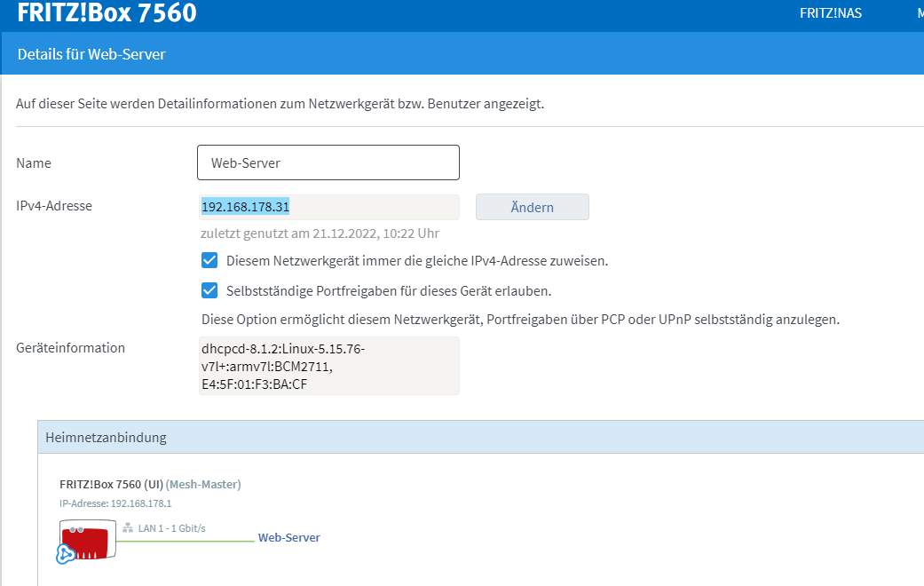Click the 'Selbstständige Portfreigaben für dieses Gerät' label
The width and height of the screenshot is (924, 586).
(x=389, y=290)
